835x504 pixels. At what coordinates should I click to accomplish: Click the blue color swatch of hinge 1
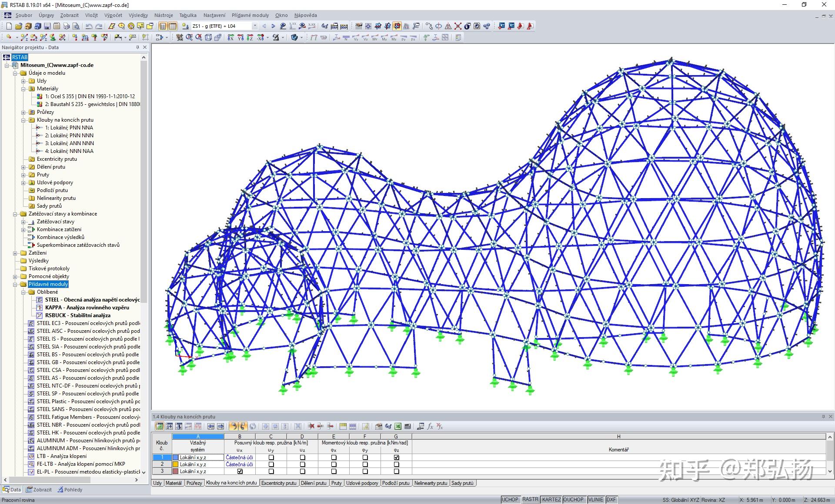click(x=176, y=458)
